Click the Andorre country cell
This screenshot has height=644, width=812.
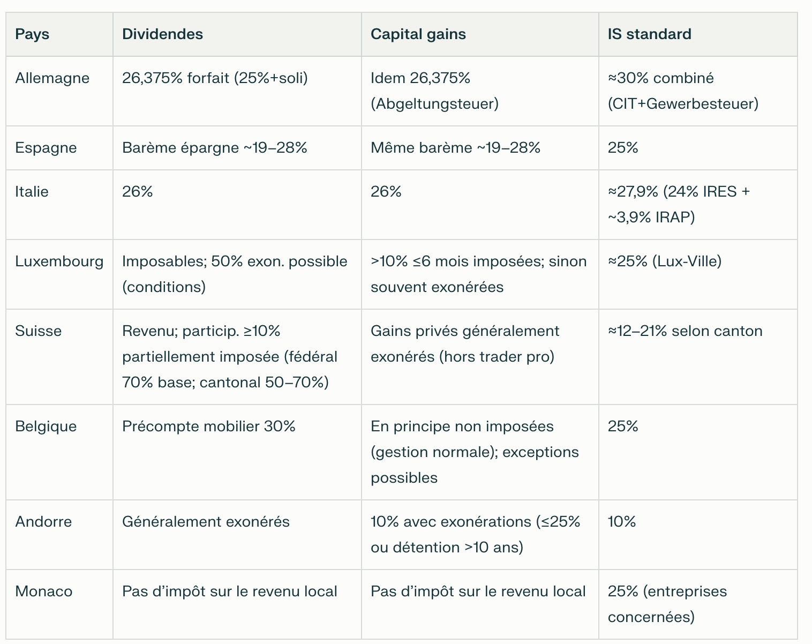tap(43, 522)
